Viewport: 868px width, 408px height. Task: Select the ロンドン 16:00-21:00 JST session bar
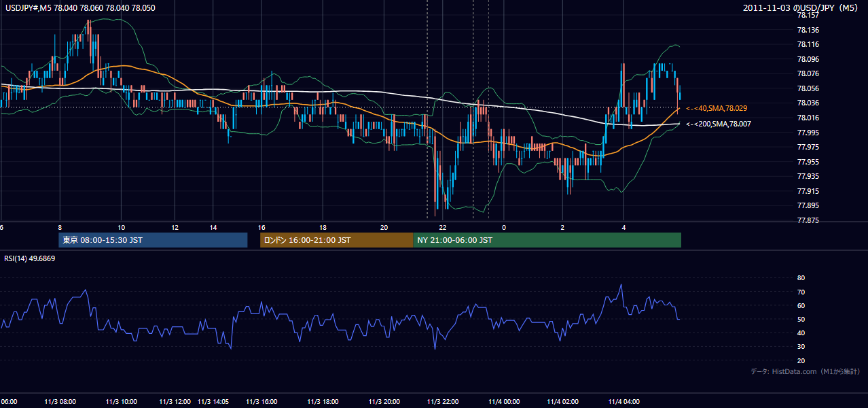point(336,240)
